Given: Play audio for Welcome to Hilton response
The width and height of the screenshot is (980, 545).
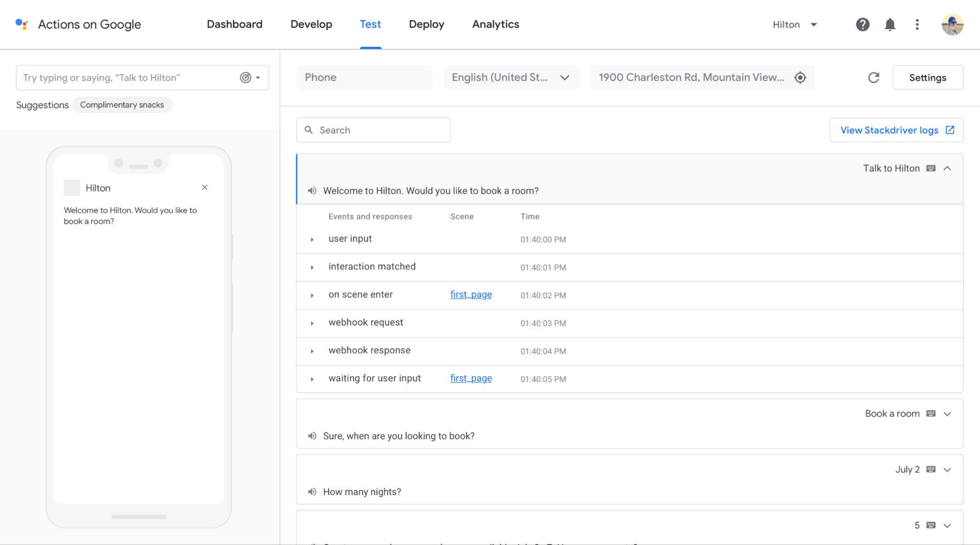Looking at the screenshot, I should click(312, 191).
